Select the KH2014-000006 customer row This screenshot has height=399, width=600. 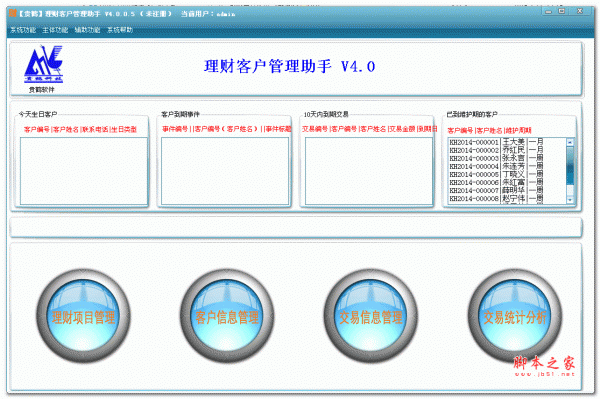click(507, 182)
